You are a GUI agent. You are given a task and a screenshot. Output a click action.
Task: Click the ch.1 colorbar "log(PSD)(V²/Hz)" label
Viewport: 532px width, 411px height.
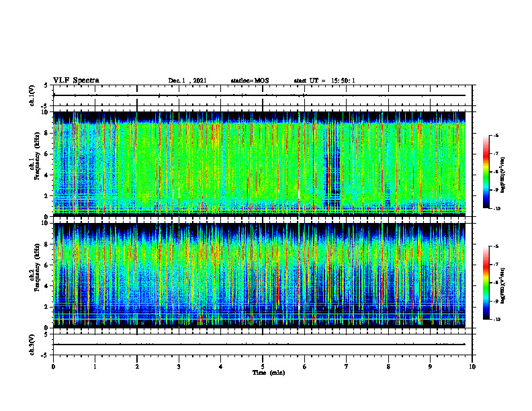tap(504, 175)
